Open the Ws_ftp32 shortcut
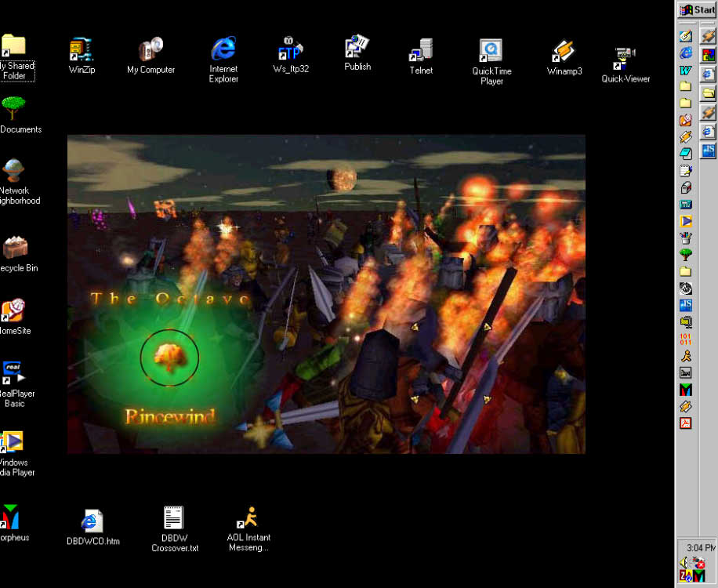Viewport: 718px width, 588px height. 291,50
